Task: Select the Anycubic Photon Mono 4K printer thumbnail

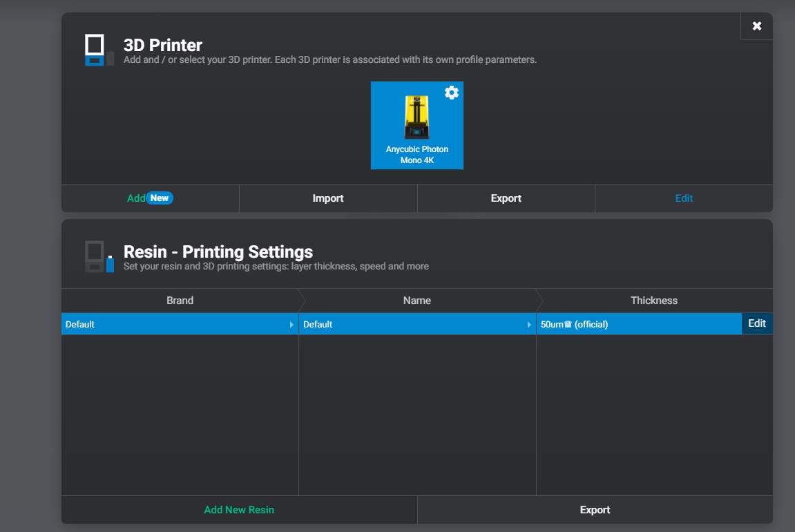Action: 416,125
